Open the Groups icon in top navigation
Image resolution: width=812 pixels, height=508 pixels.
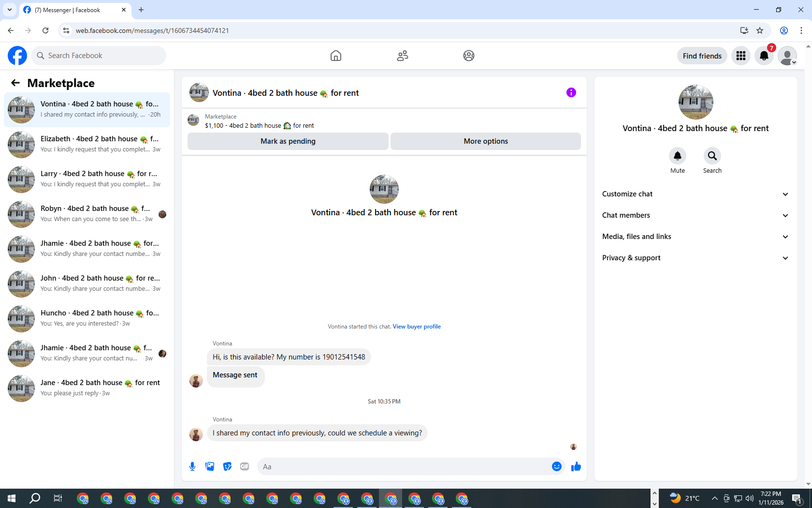(469, 56)
